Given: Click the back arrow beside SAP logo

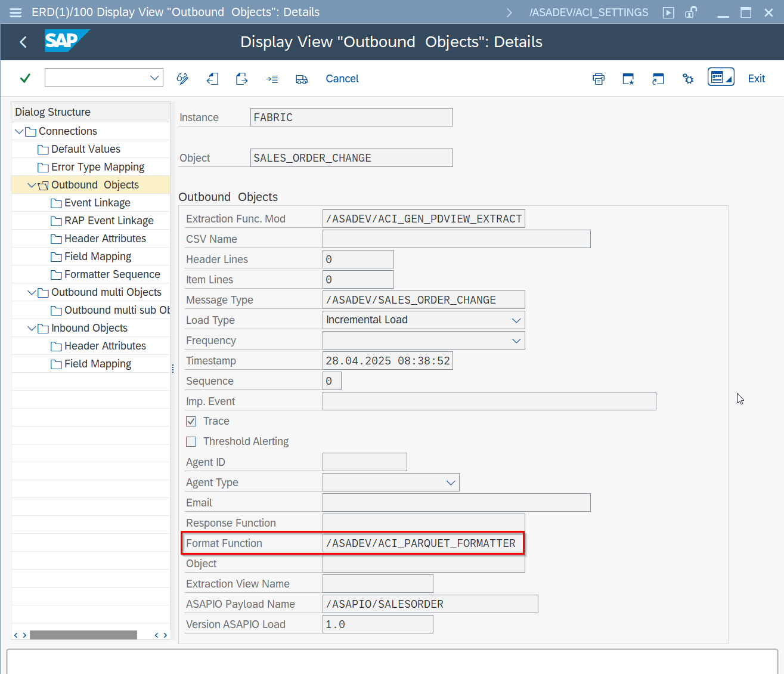Looking at the screenshot, I should [23, 42].
